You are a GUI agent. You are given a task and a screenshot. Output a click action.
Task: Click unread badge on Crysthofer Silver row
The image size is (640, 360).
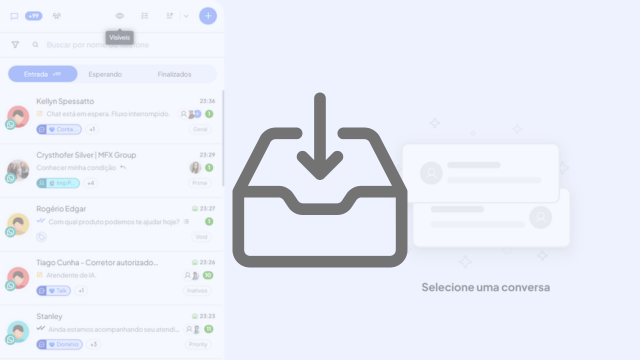[209, 168]
